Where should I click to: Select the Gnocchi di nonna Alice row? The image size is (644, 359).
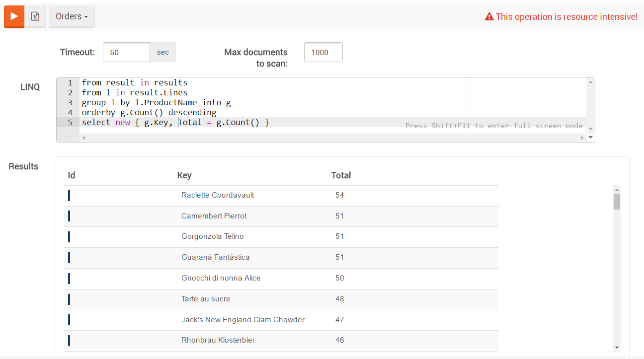(281, 279)
